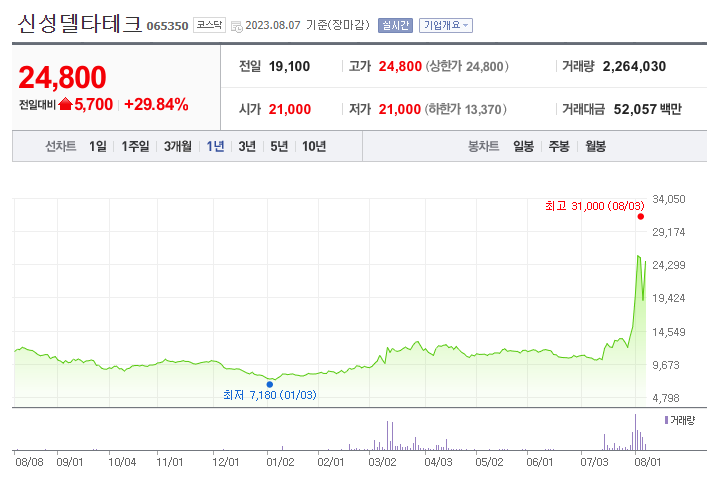Click the 상한가 24,800 text
This screenshot has height=482, width=707.
click(467, 67)
